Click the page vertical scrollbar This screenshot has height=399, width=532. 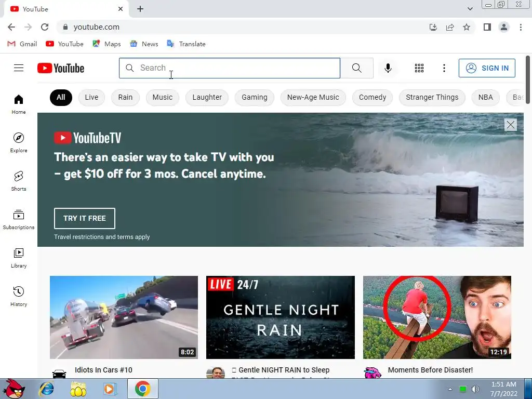[528, 80]
